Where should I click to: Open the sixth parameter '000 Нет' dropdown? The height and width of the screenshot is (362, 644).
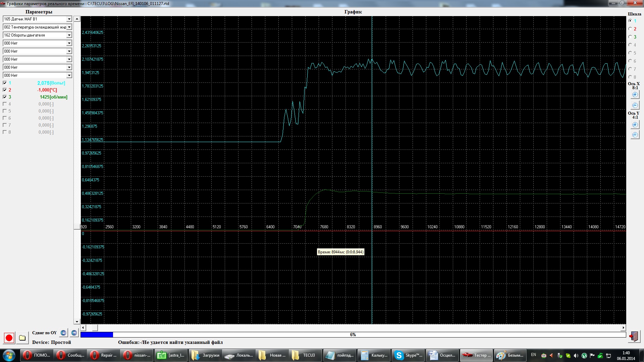pos(69,59)
